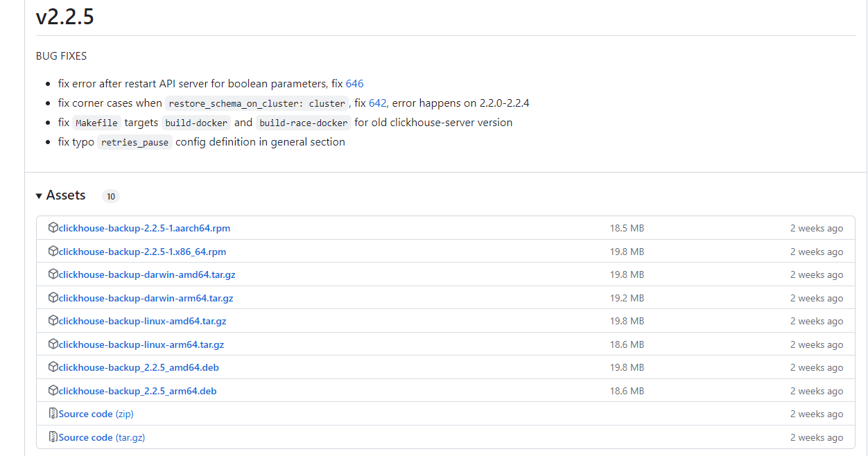Click the restore_schema_on_cluster: cluster code snippet
This screenshot has width=868, height=456.
pyautogui.click(x=257, y=104)
